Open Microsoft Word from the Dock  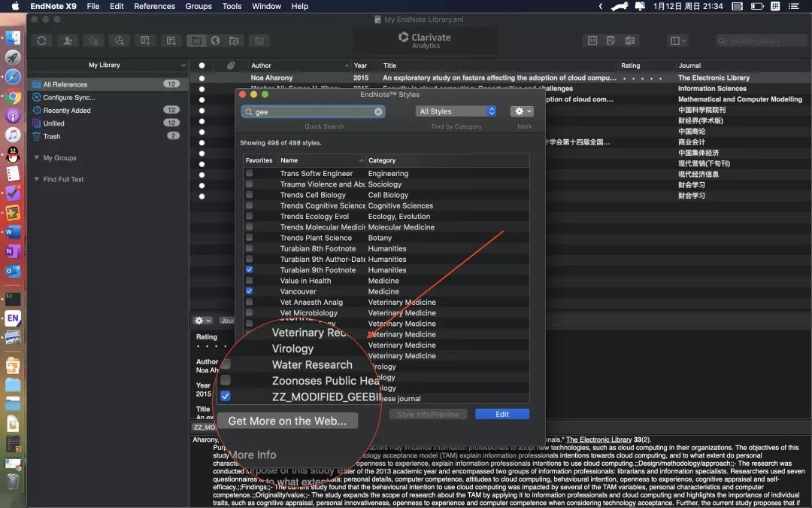tap(13, 232)
